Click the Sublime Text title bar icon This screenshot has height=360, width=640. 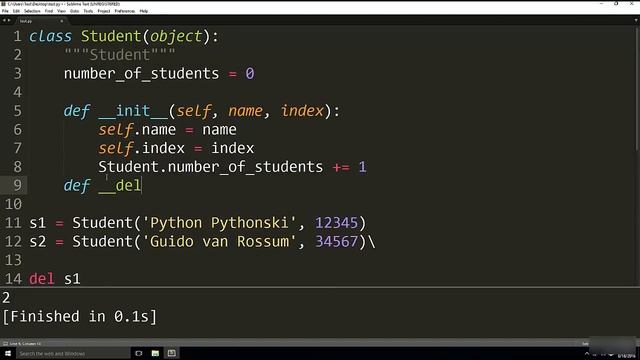coord(3,4)
